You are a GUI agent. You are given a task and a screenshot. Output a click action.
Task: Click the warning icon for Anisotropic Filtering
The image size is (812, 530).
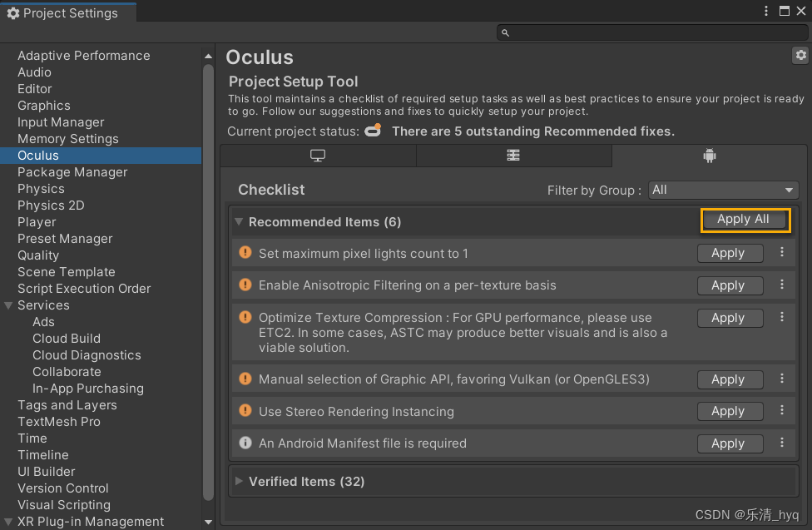coord(245,285)
